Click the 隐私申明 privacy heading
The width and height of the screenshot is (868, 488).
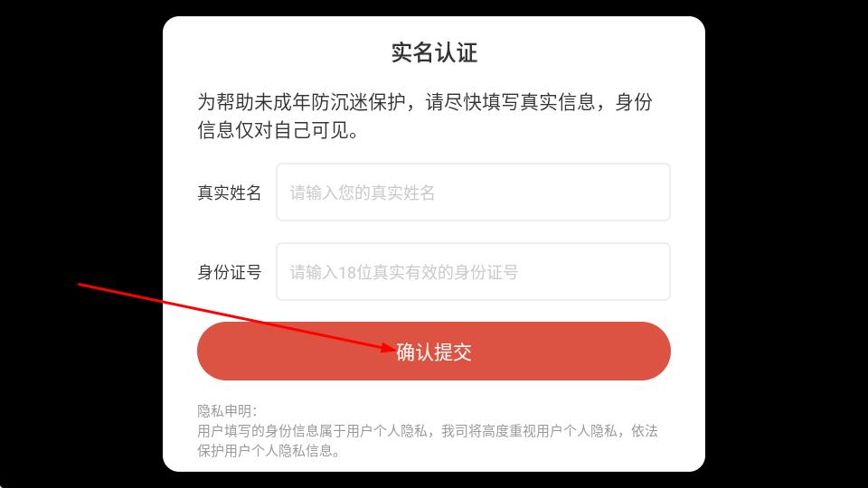point(227,410)
